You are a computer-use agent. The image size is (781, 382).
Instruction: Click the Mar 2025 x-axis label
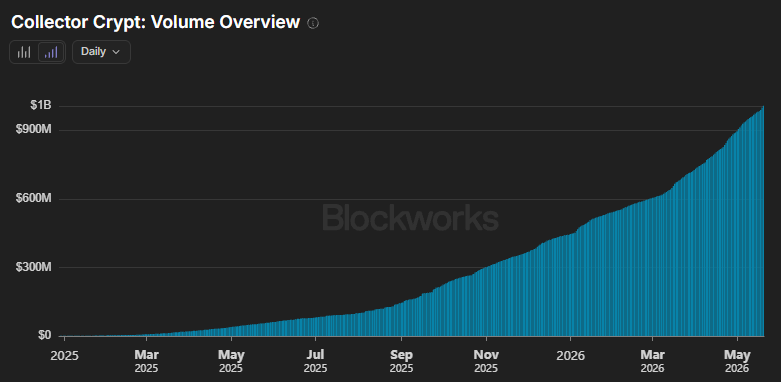[x=146, y=362]
